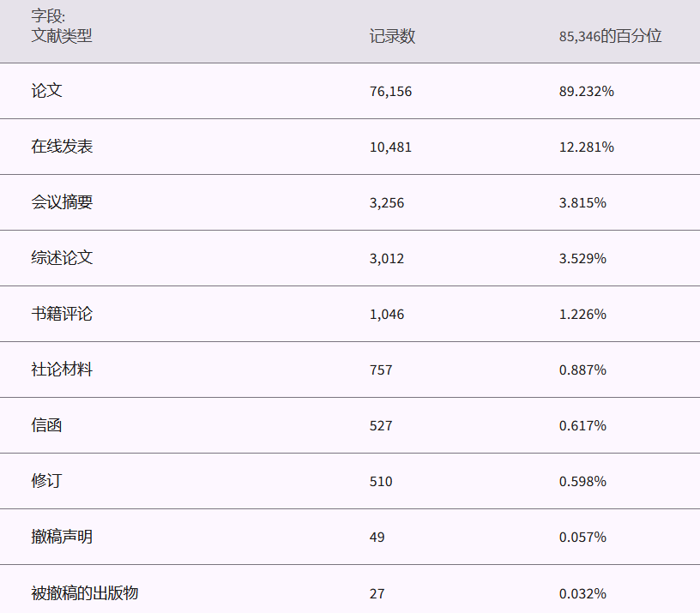Select the 3,256 record count cell

click(x=387, y=202)
